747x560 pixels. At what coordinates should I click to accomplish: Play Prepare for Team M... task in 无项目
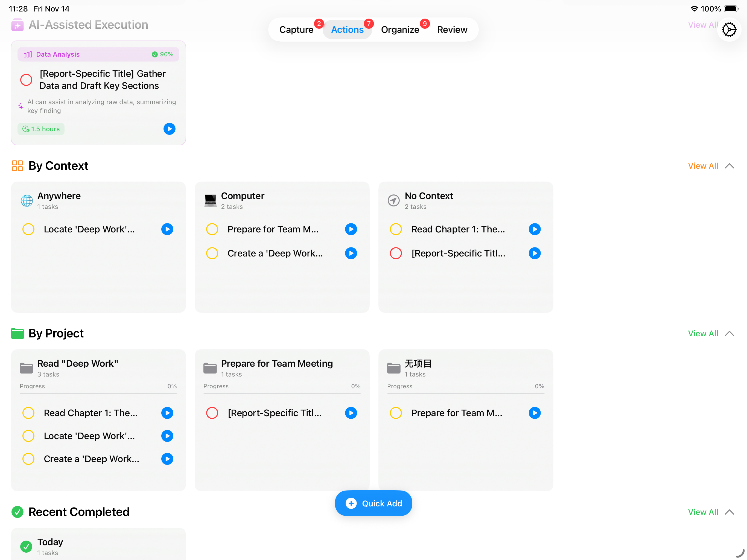(x=534, y=413)
